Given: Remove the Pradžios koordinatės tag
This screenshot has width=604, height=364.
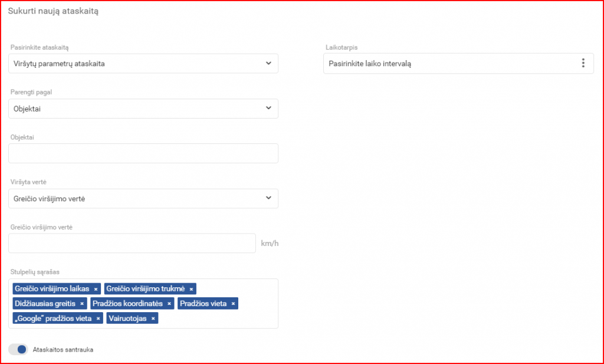Looking at the screenshot, I should pyautogui.click(x=169, y=303).
